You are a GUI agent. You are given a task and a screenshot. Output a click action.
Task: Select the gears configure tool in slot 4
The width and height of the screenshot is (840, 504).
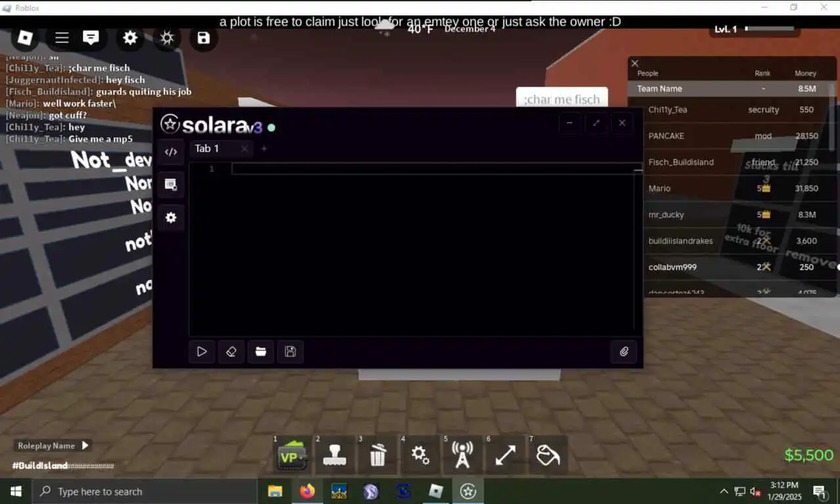pyautogui.click(x=420, y=455)
